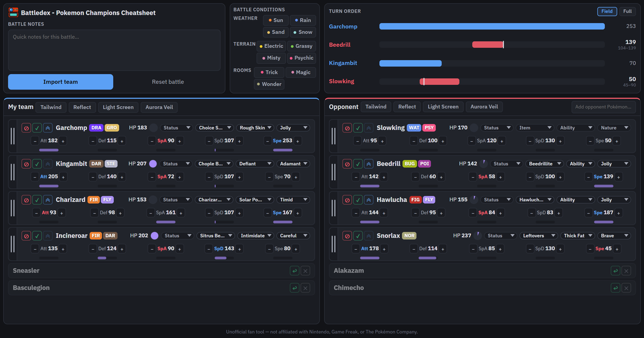Click Incineroar's green checkmark icon
Image resolution: width=644 pixels, height=338 pixels.
tap(36, 236)
